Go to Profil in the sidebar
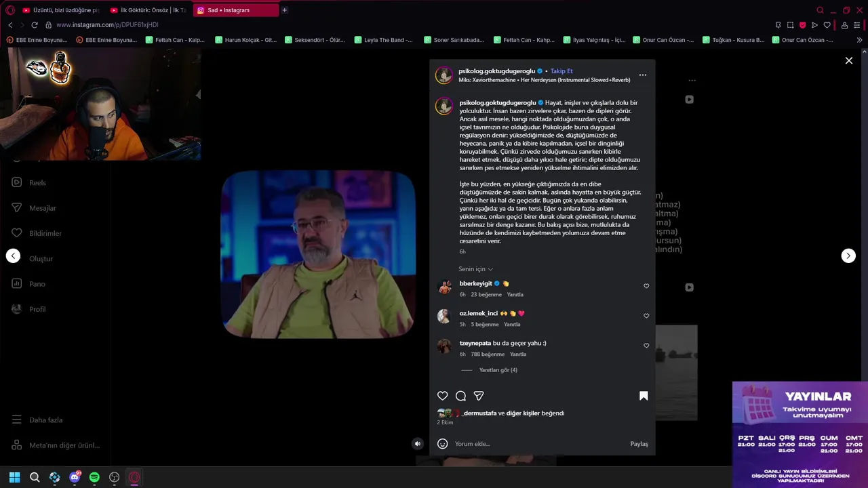 [x=29, y=309]
